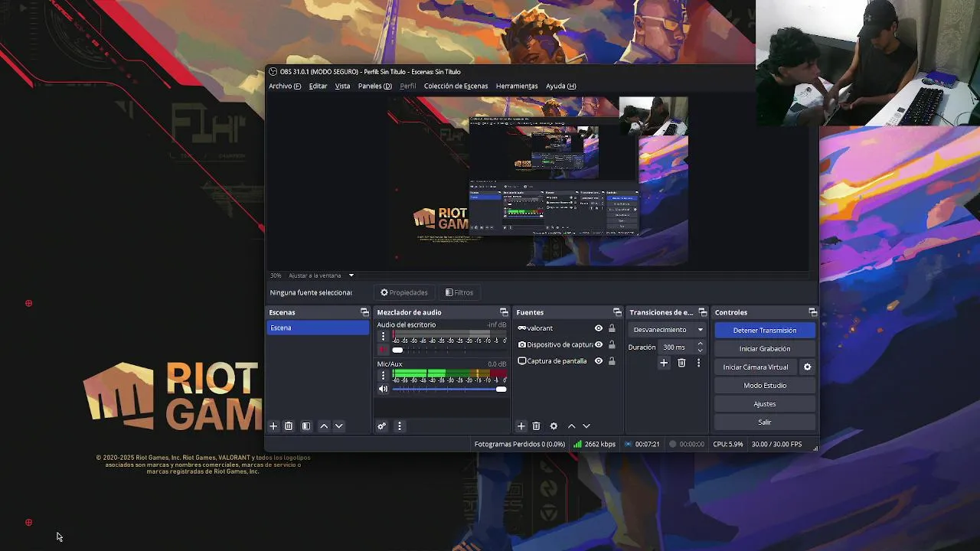Screen dimensions: 980x551
Task: Open Mic/Aux three-dot options menu
Action: (384, 376)
